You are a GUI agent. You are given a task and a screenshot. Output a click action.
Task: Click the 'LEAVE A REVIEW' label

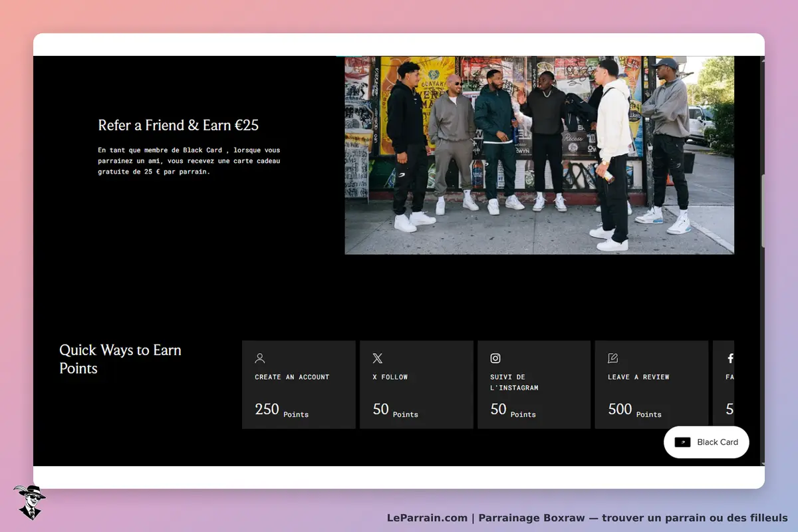click(638, 377)
